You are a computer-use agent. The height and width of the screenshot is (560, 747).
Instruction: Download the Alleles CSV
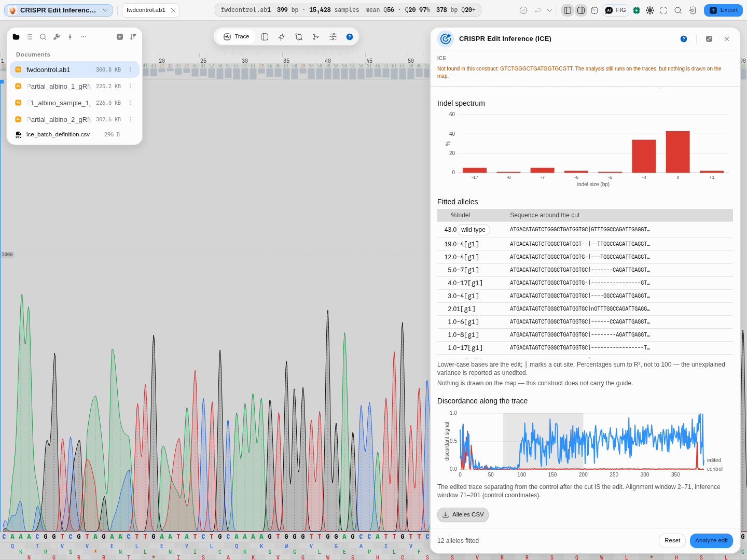click(x=463, y=515)
